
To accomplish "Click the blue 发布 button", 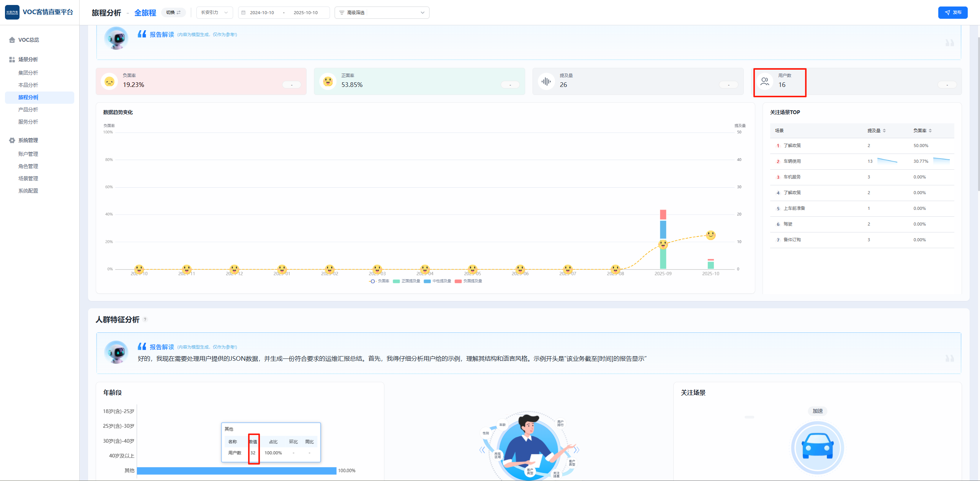I will point(952,13).
